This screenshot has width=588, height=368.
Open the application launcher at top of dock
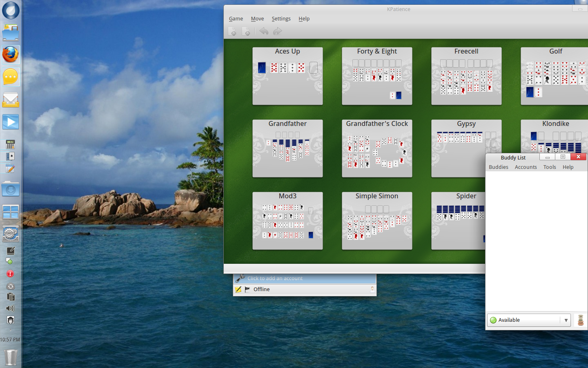11,10
